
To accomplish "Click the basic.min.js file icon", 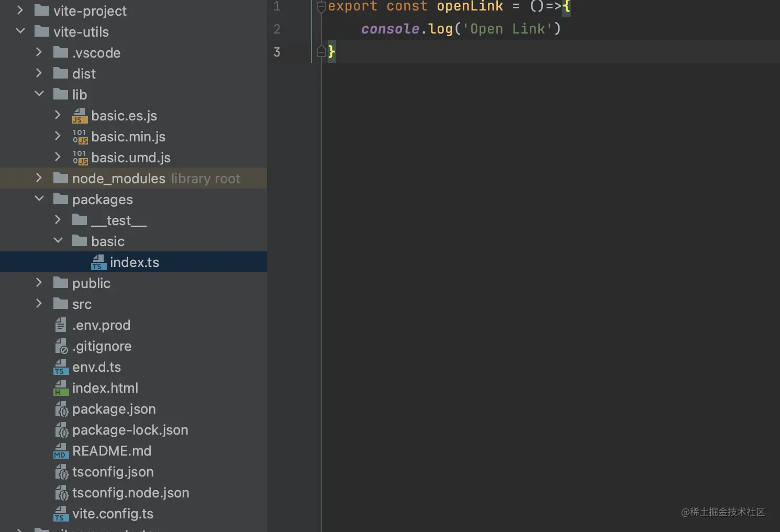I will pos(80,137).
